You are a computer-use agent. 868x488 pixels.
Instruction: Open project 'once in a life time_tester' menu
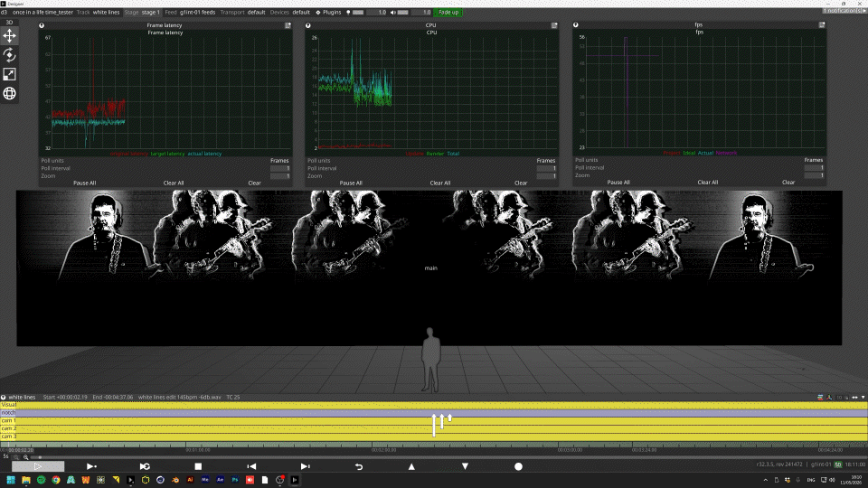point(42,12)
